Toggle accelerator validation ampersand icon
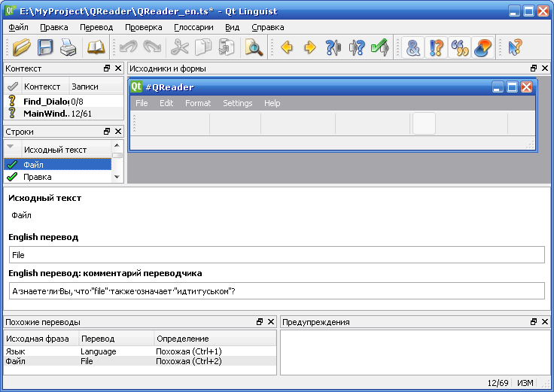 [413, 47]
